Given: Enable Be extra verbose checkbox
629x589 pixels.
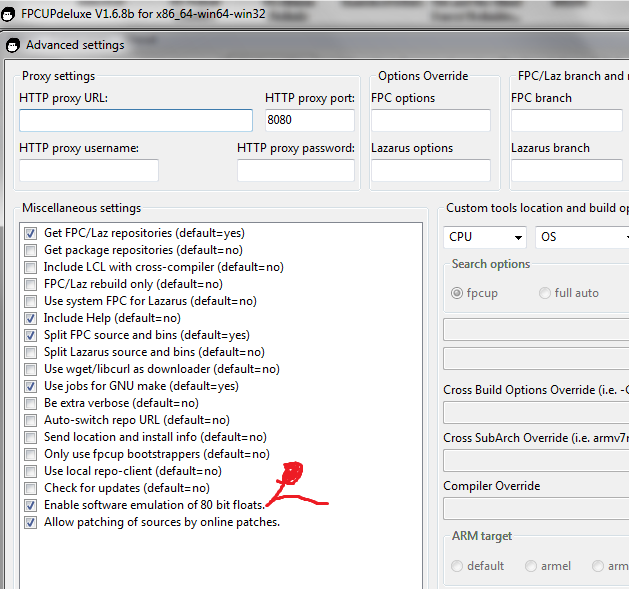Looking at the screenshot, I should (x=30, y=403).
